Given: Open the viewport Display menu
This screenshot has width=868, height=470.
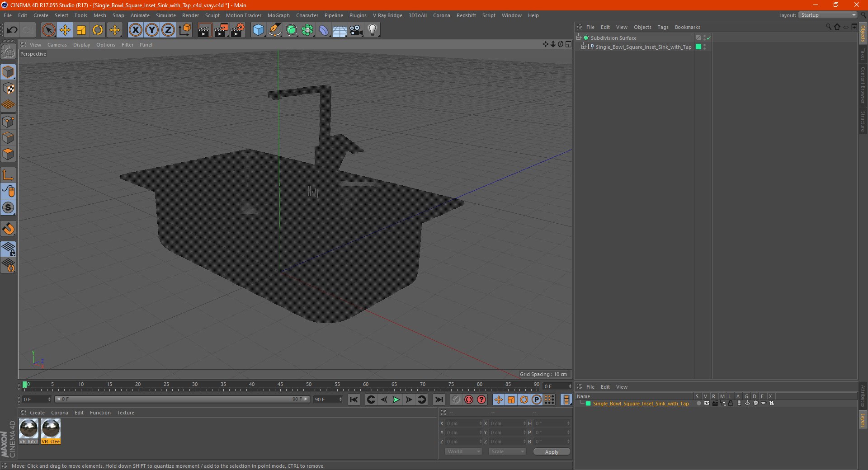Looking at the screenshot, I should (81, 45).
